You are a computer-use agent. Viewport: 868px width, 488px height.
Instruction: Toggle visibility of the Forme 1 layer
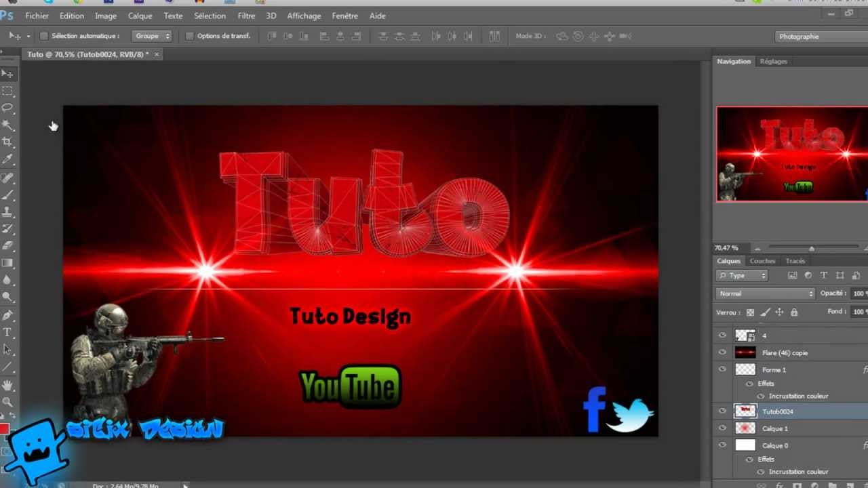coord(722,369)
